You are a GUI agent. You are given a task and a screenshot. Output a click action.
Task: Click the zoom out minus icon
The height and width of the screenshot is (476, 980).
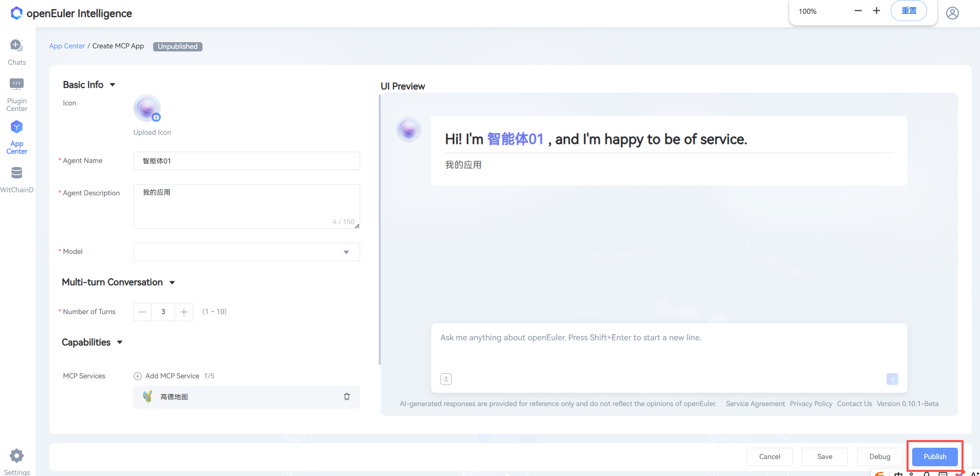click(858, 11)
